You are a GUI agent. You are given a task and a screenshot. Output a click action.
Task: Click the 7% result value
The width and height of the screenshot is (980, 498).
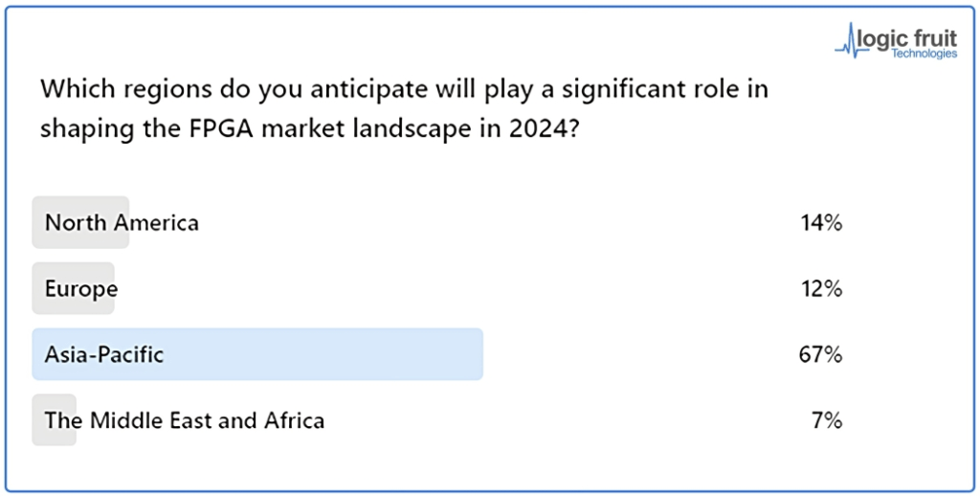click(x=827, y=419)
